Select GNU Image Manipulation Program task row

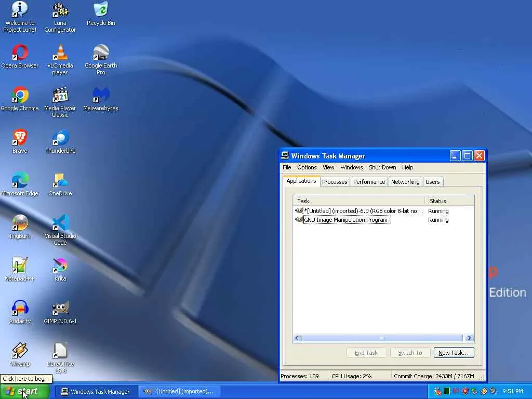tap(383, 220)
